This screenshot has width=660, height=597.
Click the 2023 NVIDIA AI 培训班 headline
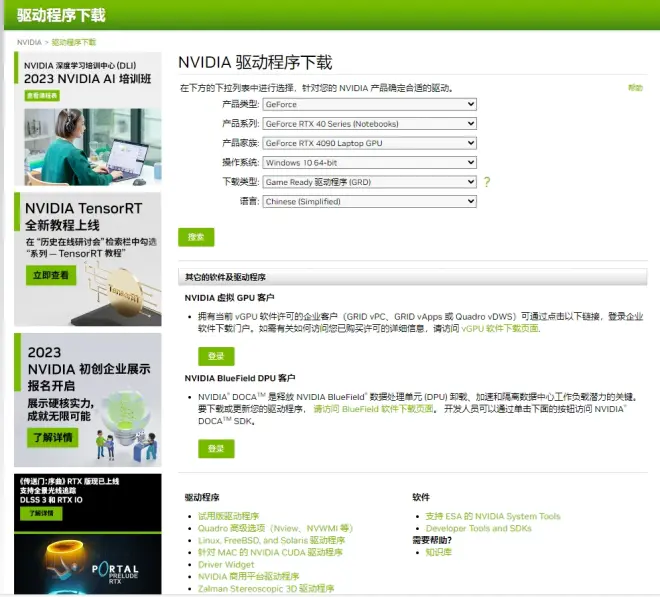(88, 79)
